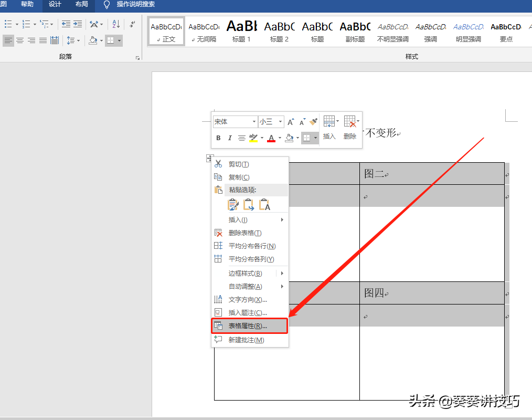Apply the 标题 2 style
The image size is (532, 420).
coord(279,32)
